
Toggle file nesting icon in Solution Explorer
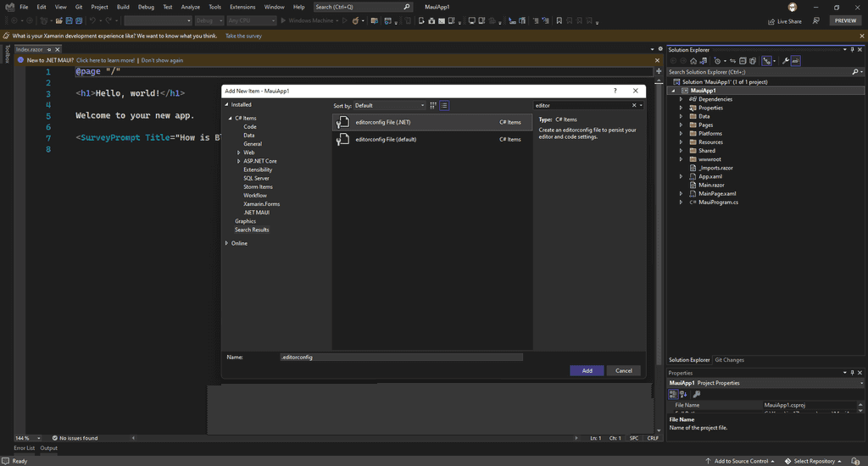[766, 61]
